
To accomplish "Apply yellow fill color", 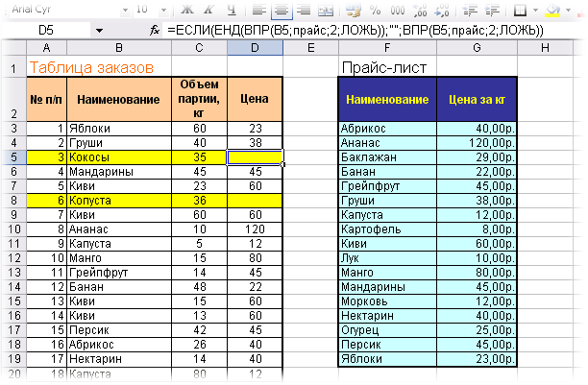I will [552, 11].
